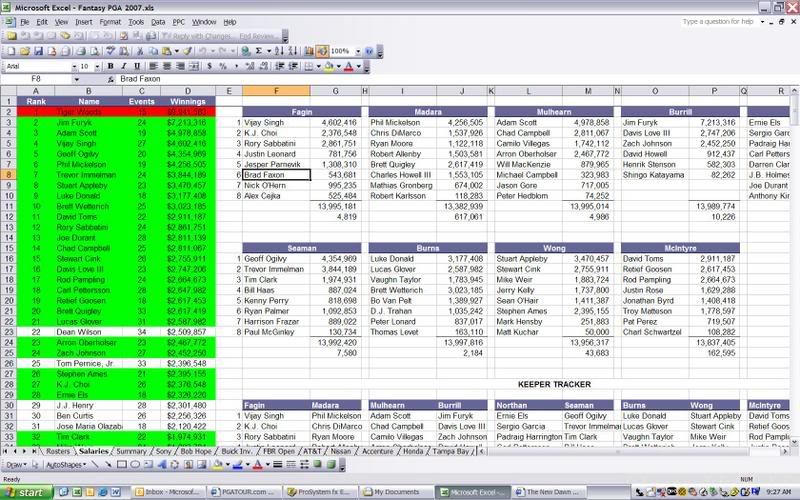Copy the selection using the Copy icon

(153, 51)
